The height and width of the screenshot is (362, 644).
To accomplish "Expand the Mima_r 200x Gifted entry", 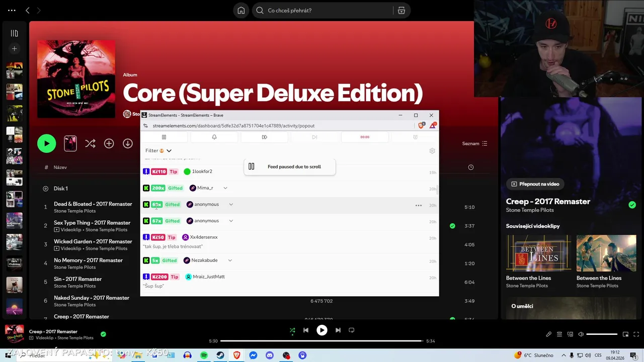I will [x=225, y=188].
